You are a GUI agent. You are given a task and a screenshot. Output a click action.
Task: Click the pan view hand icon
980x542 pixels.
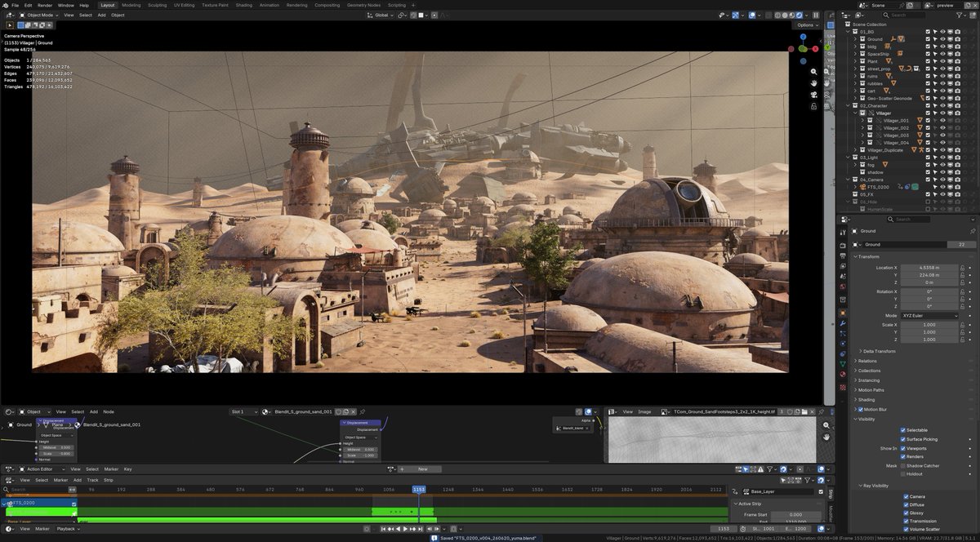(814, 83)
